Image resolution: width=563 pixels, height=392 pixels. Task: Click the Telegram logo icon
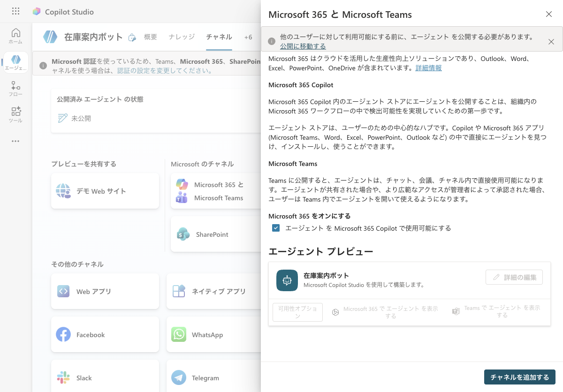coord(179,377)
